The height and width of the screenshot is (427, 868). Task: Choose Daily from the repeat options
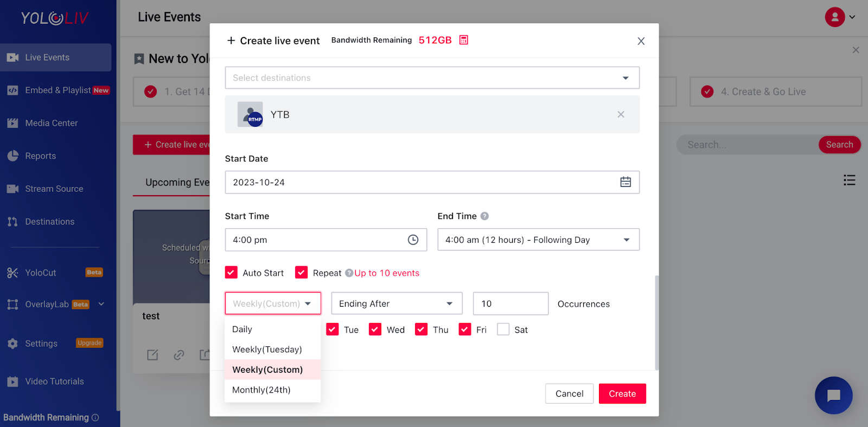click(x=242, y=329)
